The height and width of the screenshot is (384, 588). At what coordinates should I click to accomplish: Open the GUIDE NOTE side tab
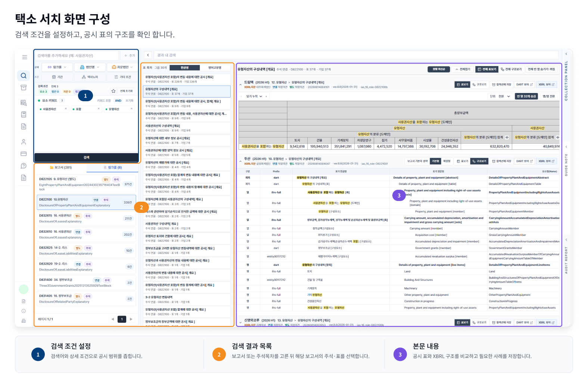tap(566, 165)
